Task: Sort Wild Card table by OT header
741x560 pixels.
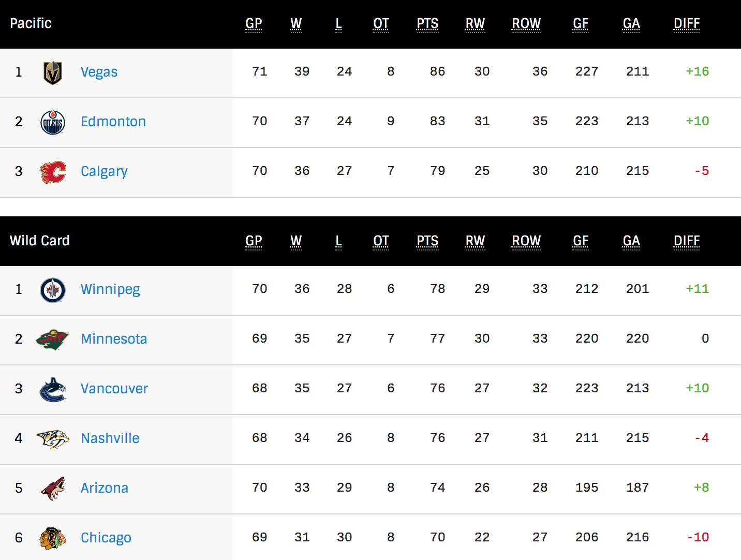Action: tap(381, 241)
